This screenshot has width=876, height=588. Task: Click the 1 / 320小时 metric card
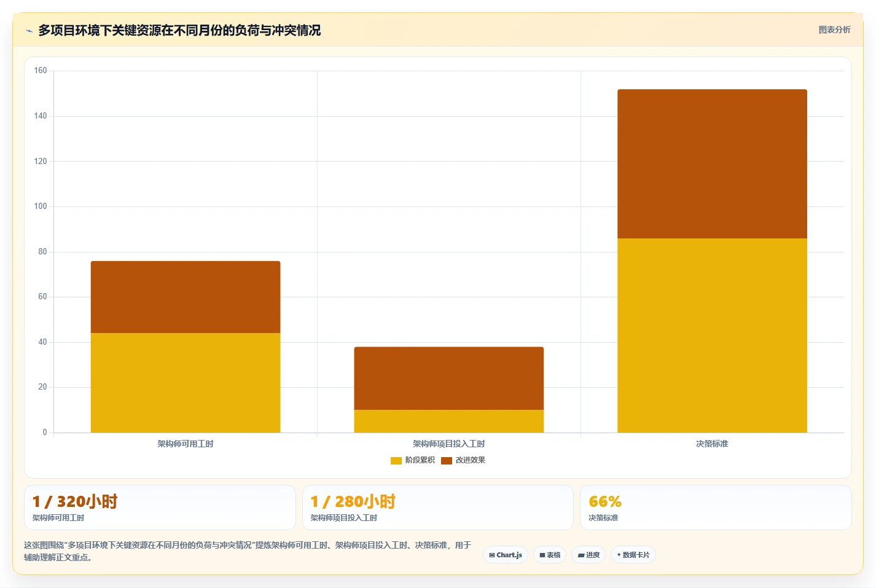pos(160,508)
